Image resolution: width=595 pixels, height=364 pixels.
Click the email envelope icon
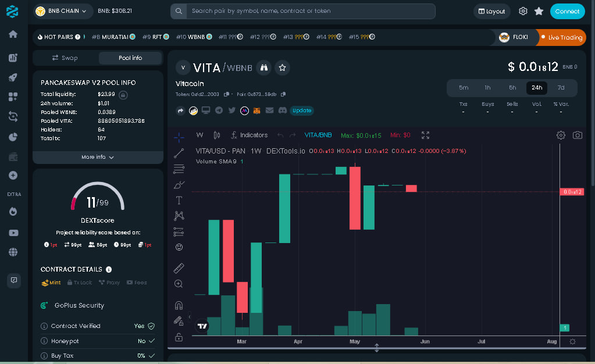point(269,110)
